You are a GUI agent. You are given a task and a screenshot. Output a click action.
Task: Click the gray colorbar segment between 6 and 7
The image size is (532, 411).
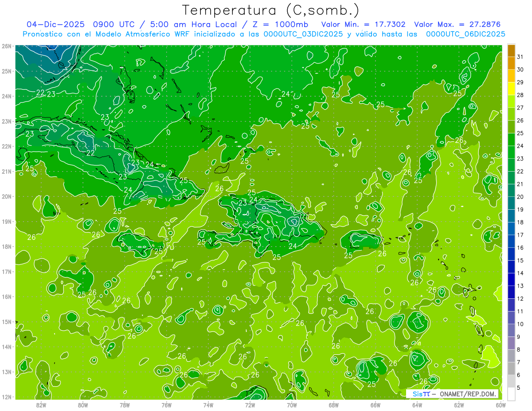point(511,368)
